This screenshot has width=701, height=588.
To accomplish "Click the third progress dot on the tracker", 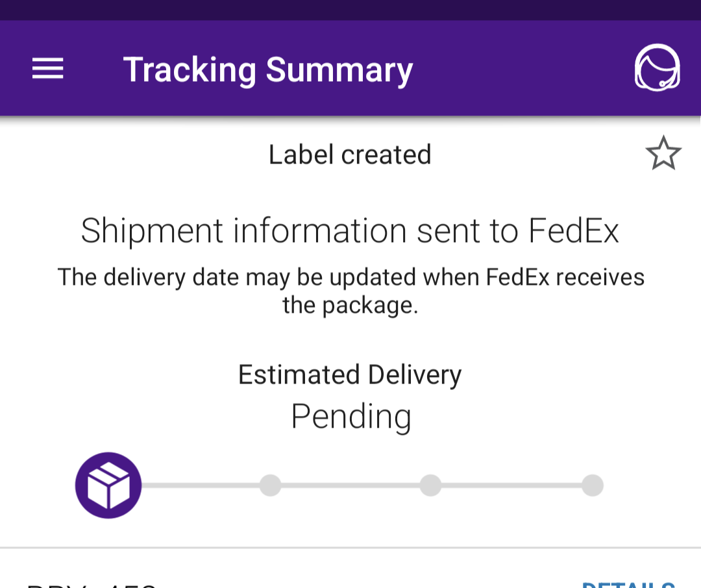I will point(430,485).
